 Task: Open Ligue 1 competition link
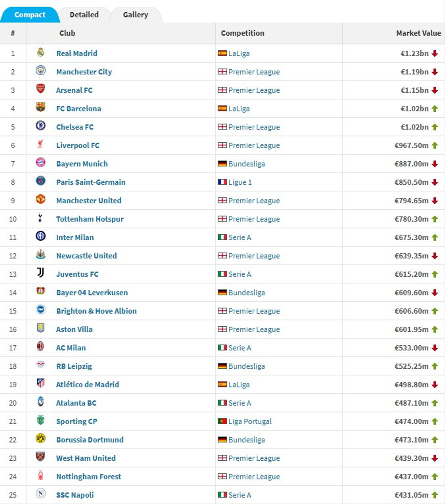click(x=240, y=182)
